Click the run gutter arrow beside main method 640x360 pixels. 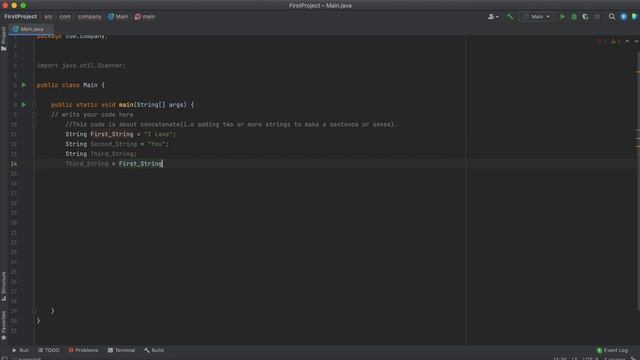pos(24,104)
